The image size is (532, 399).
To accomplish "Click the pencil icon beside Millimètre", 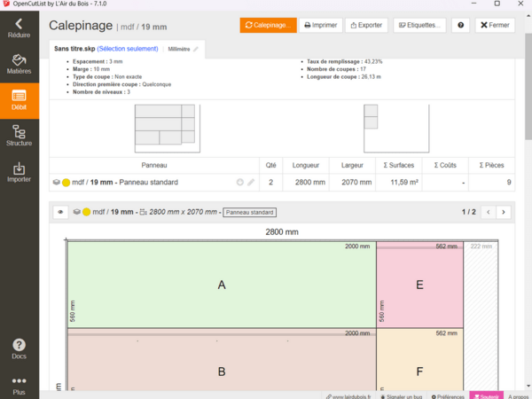I will click(196, 49).
